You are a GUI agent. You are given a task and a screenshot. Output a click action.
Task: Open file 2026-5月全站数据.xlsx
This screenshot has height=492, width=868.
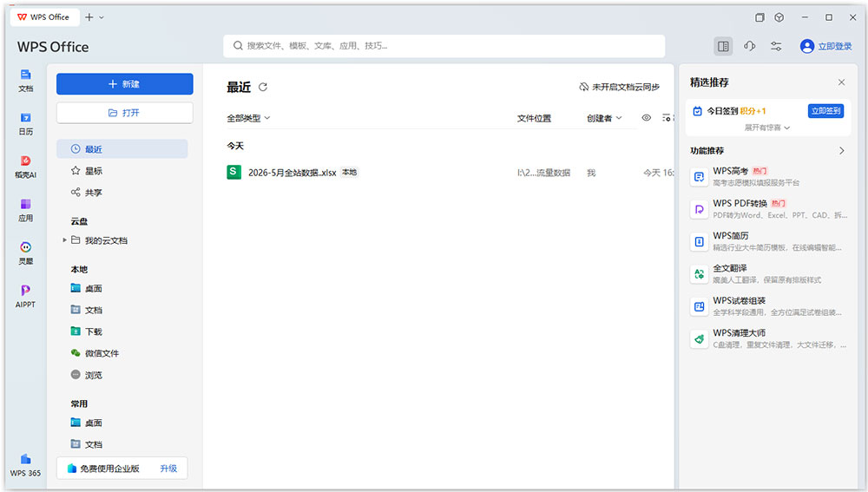(293, 173)
